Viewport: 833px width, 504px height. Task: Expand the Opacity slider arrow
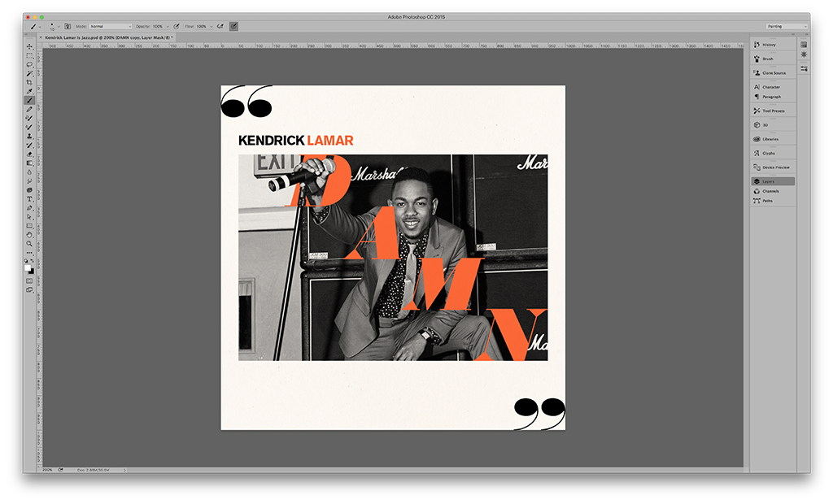(x=168, y=26)
